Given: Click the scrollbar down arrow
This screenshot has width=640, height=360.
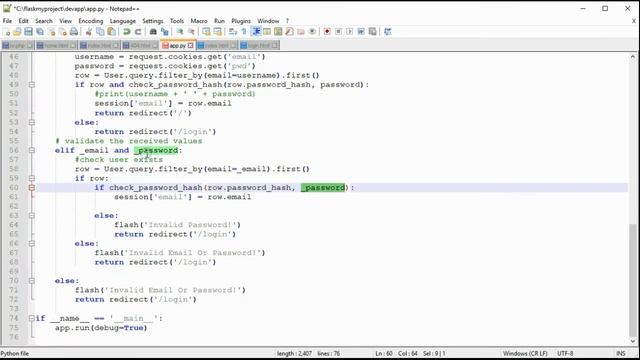Looking at the screenshot, I should [x=633, y=341].
